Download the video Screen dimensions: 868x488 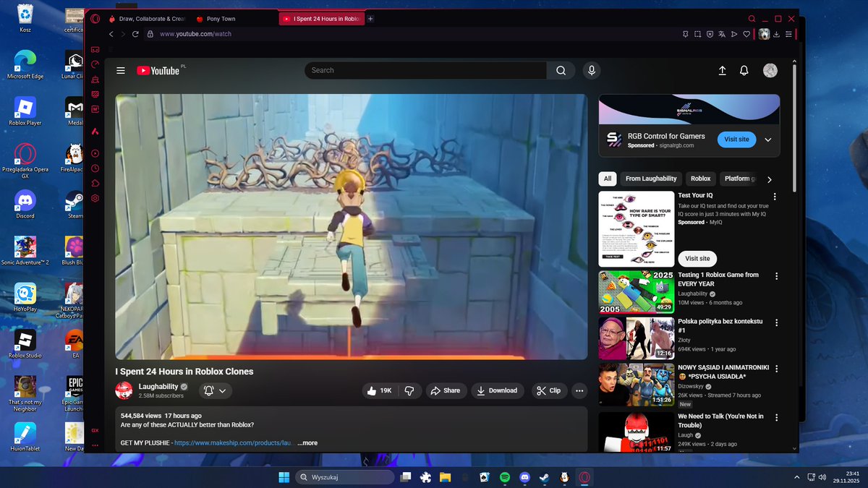(x=498, y=390)
